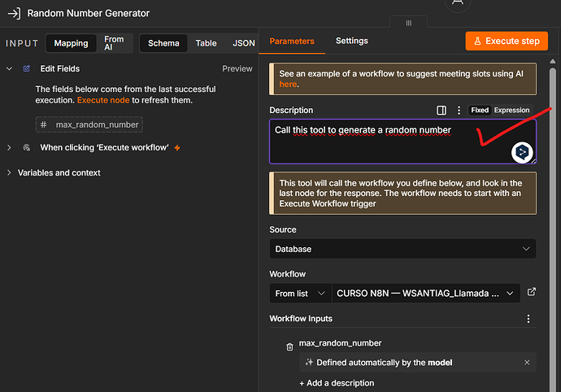561x392 pixels.
Task: Open Description options three-dot menu
Action: [459, 111]
